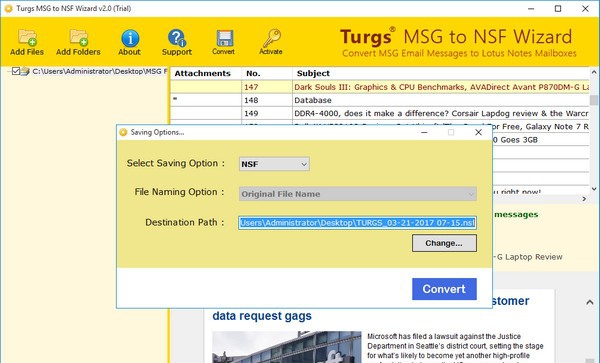
Task: Select row 149 DDR4-4000 subject
Action: [441, 114]
